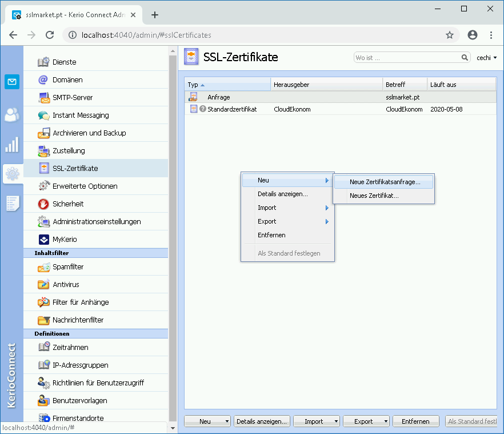Open the Neu submenu entry in context menu
This screenshot has width=504, height=434.
click(x=287, y=180)
